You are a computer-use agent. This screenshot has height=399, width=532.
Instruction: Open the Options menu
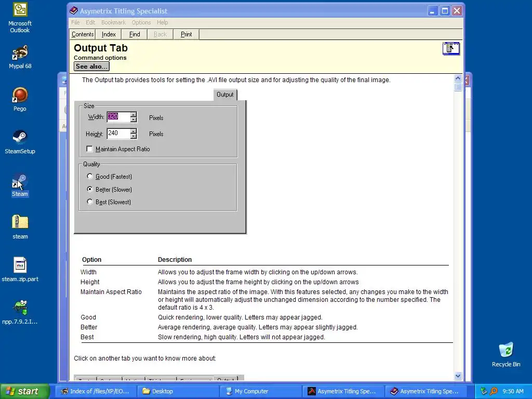(x=141, y=22)
